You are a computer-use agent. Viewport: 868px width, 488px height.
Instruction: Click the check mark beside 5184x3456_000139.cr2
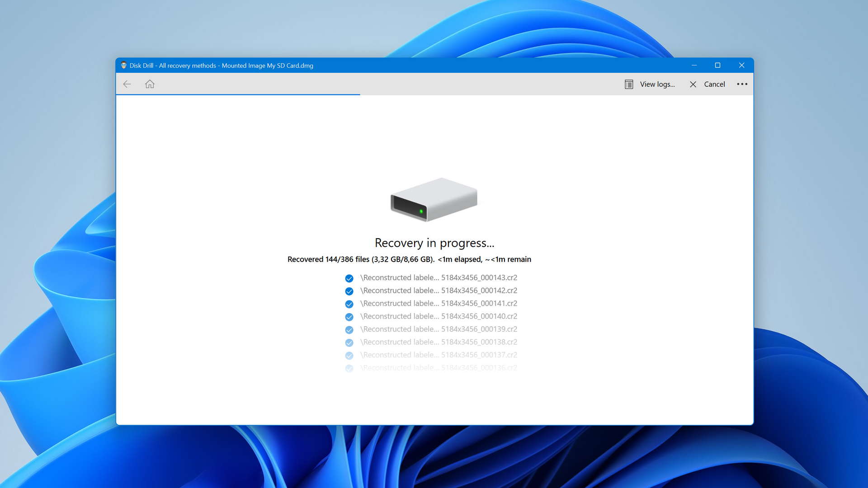[349, 330]
